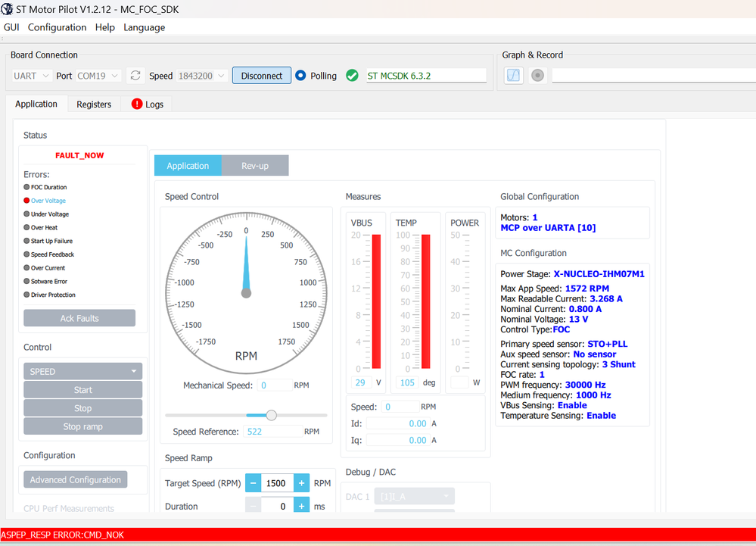Image resolution: width=756 pixels, height=546 pixels.
Task: Click the Duration value field
Action: click(277, 506)
